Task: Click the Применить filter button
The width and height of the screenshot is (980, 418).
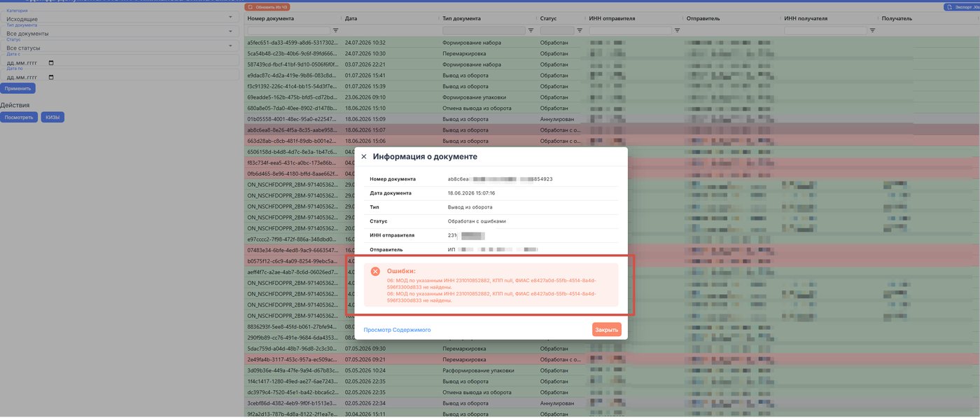Action: (18, 89)
